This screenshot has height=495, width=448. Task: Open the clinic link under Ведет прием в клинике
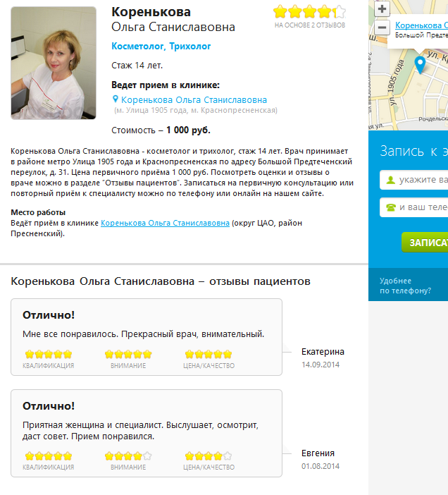click(194, 99)
